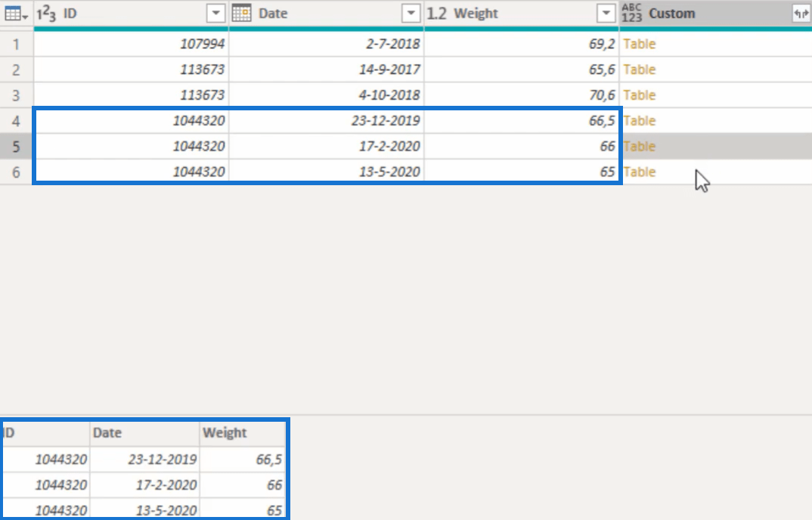812x520 pixels.
Task: Click Date cell 4-10-2018
Action: tap(327, 95)
